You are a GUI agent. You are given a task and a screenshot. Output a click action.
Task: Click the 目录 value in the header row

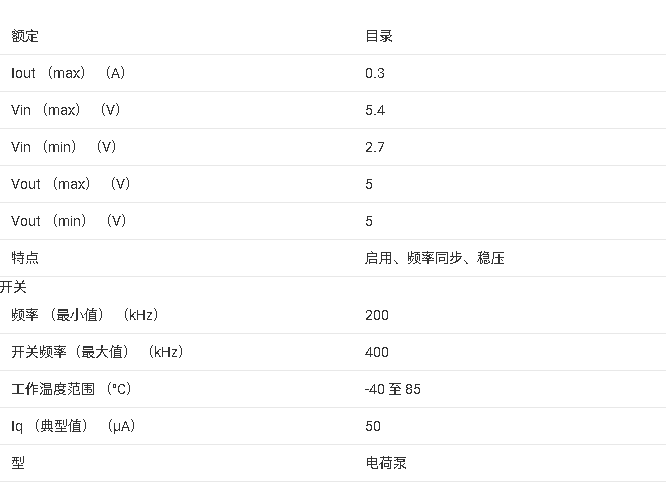379,36
